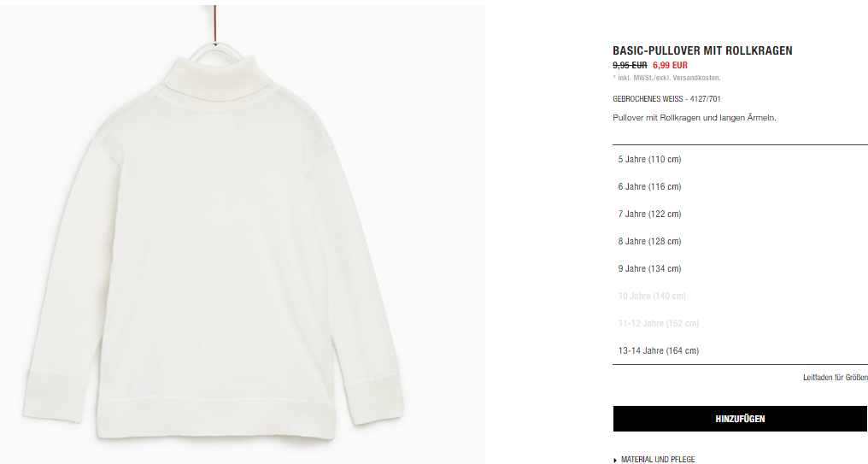Select size 5 Jahre (110 cm)
Screen dimensions: 868x464
740,160
